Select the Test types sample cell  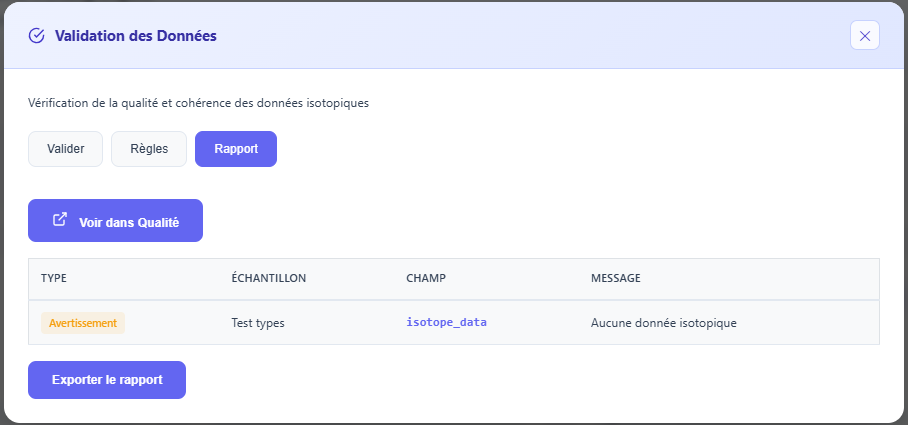point(257,323)
